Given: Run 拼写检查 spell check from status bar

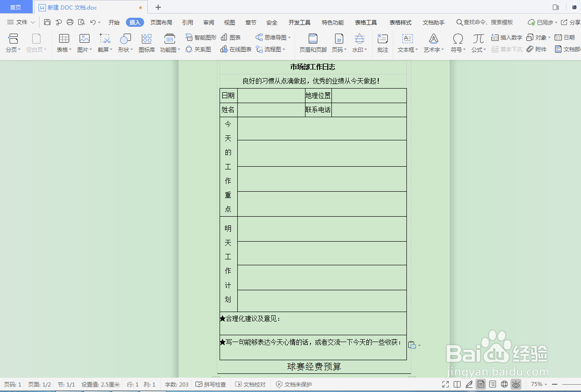Looking at the screenshot, I should pos(210,384).
